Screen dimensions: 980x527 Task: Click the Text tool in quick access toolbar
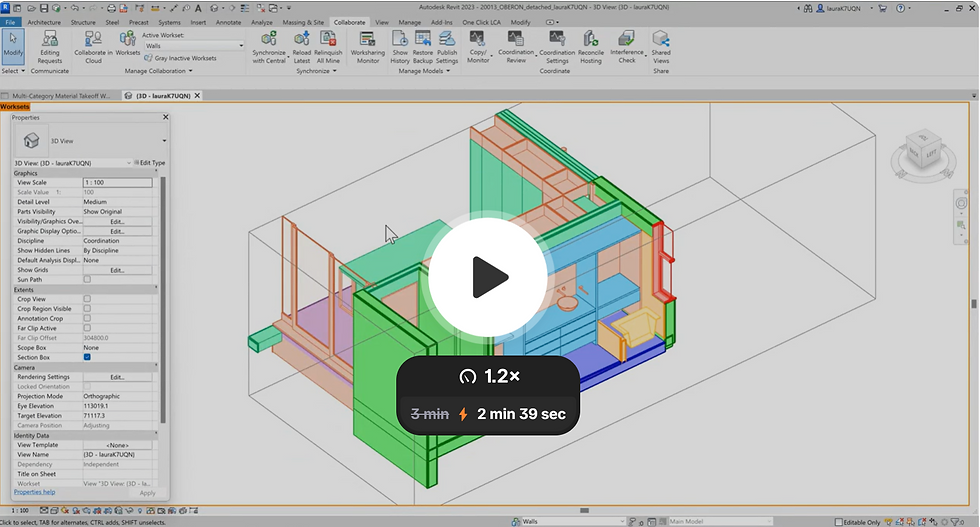click(198, 8)
